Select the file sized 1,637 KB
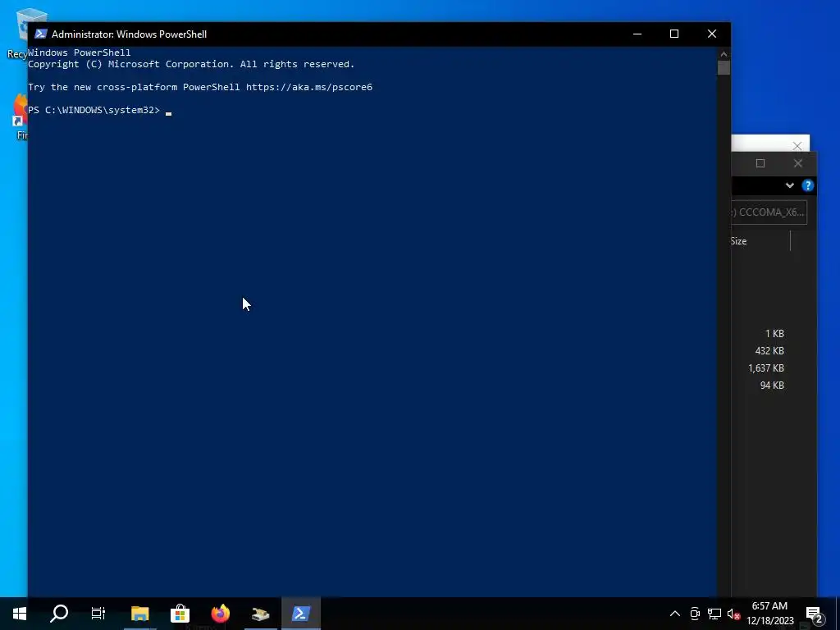 click(766, 368)
